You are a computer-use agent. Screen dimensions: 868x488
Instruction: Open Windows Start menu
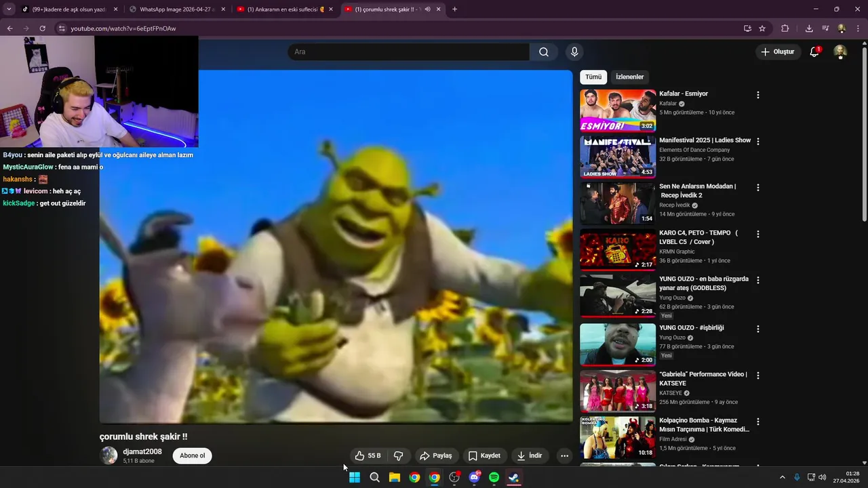tap(354, 477)
